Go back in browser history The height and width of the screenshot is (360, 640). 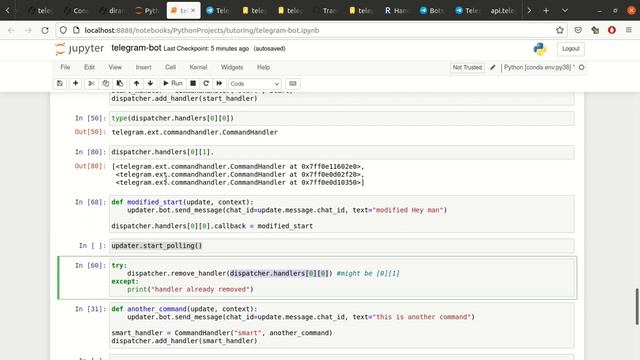11,30
